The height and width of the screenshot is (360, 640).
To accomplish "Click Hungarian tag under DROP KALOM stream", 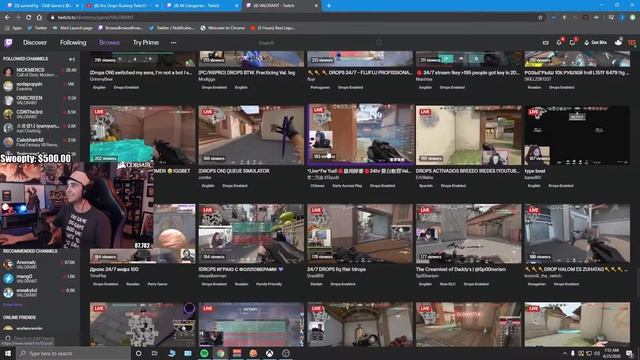I will 536,284.
